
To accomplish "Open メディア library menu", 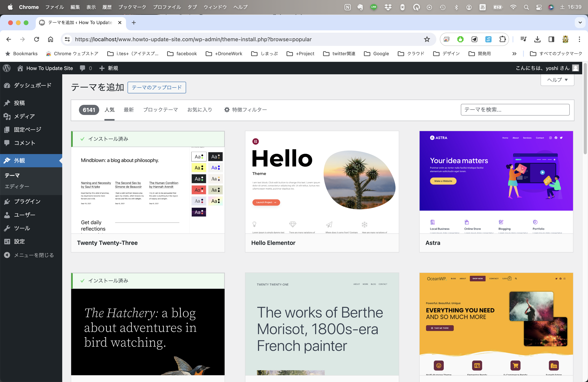I will 31,116.
